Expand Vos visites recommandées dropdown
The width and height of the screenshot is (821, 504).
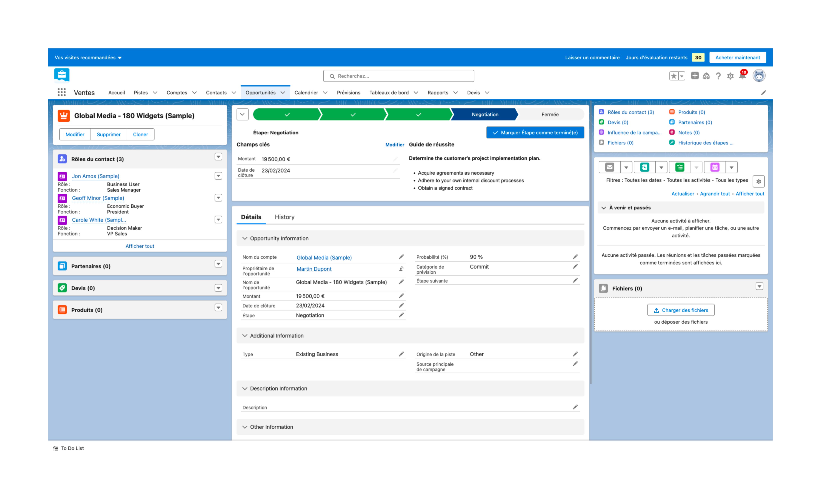pos(88,58)
